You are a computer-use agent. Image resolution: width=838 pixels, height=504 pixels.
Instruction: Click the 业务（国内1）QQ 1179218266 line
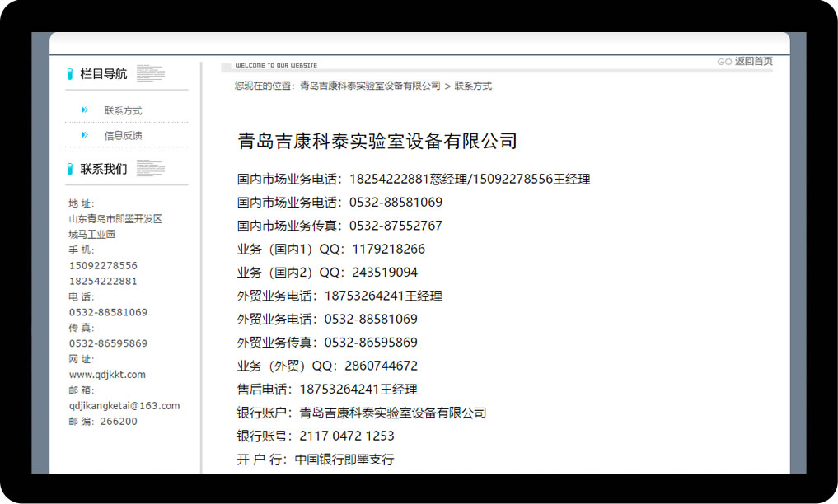click(330, 250)
